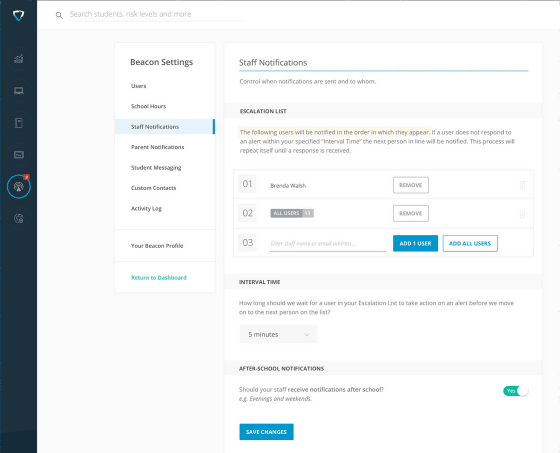The image size is (560, 453).
Task: Open the School Hours settings page
Action: click(148, 106)
